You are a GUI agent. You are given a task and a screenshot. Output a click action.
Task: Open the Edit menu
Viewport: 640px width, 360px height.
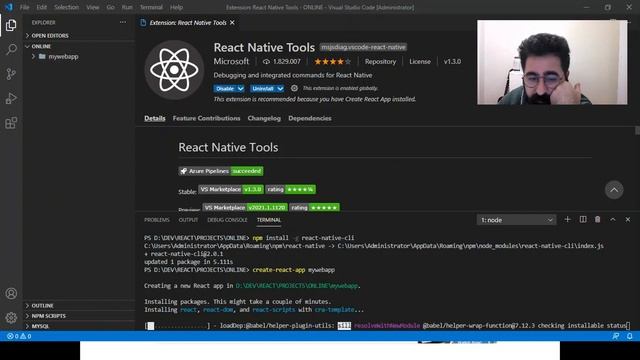click(x=42, y=7)
